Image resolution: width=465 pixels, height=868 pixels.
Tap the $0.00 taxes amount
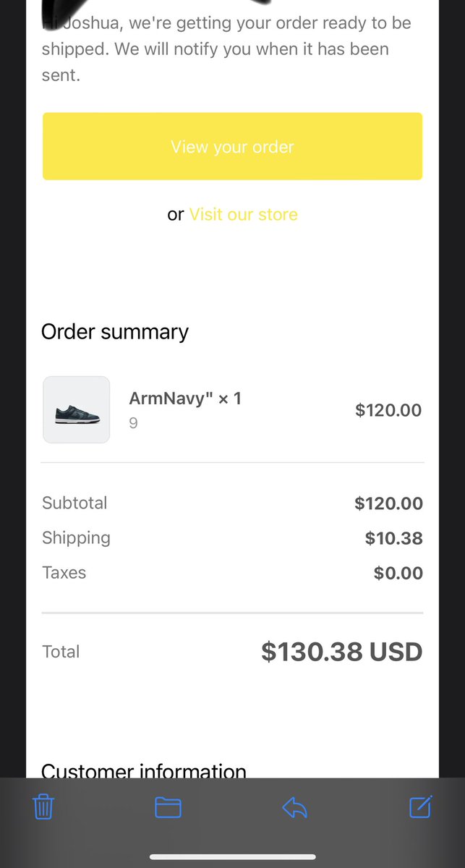click(398, 573)
